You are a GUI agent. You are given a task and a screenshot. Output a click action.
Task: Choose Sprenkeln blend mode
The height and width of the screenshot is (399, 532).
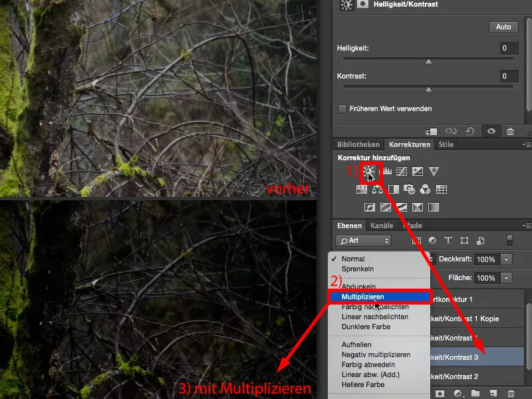pos(379,269)
